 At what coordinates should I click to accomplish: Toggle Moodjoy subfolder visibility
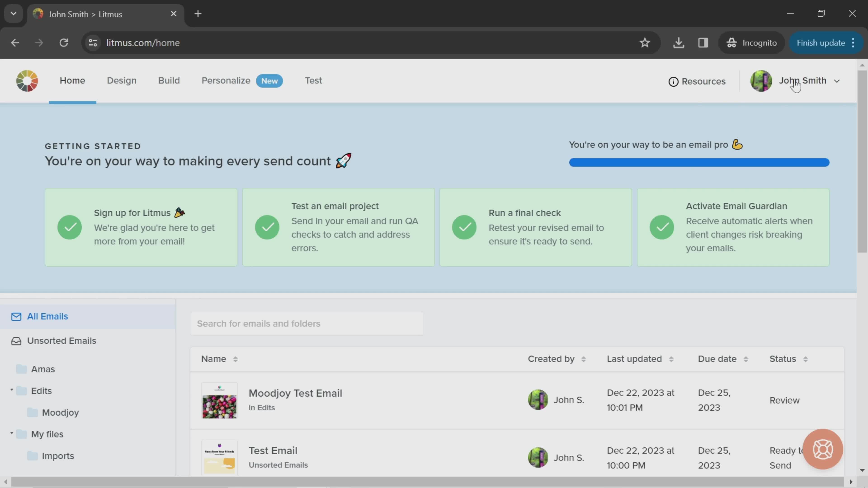12,390
